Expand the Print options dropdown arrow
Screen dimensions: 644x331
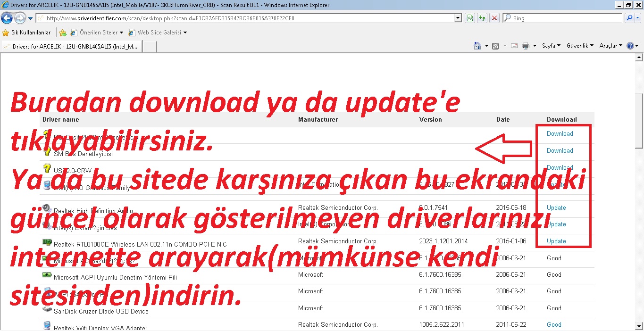pyautogui.click(x=535, y=46)
